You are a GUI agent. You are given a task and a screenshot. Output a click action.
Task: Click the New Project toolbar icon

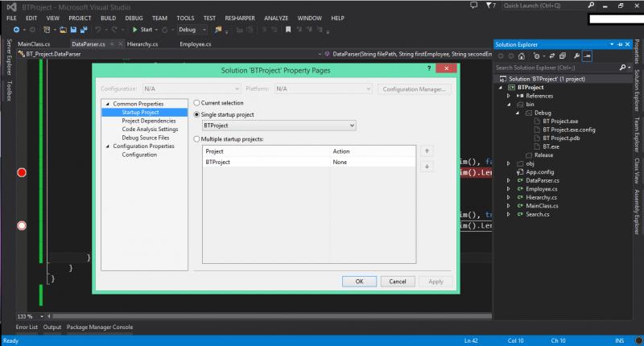click(x=47, y=30)
